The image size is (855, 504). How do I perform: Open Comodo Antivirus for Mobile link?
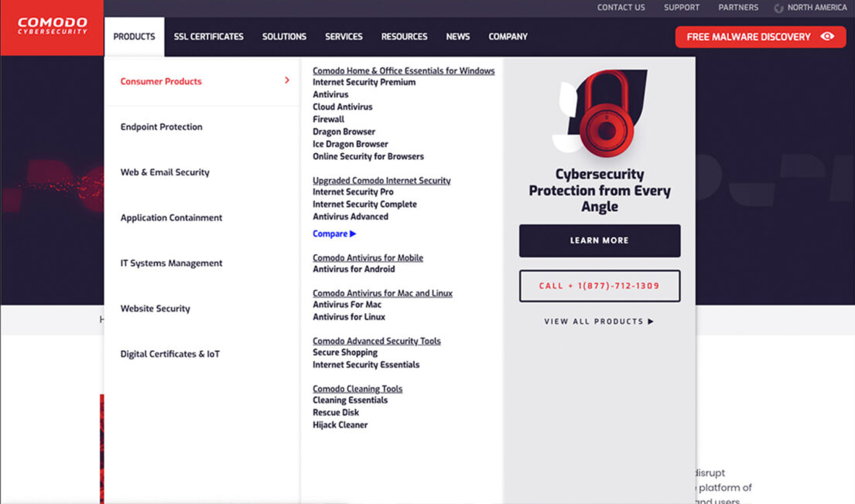click(368, 257)
